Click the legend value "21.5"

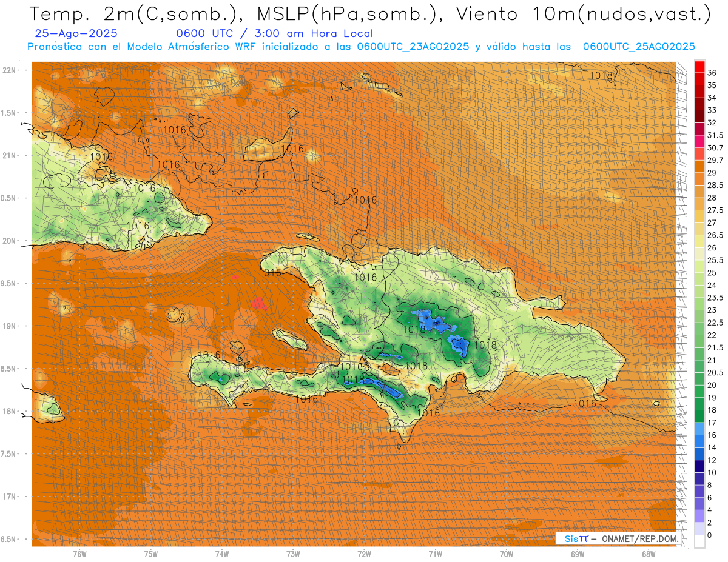pyautogui.click(x=715, y=347)
